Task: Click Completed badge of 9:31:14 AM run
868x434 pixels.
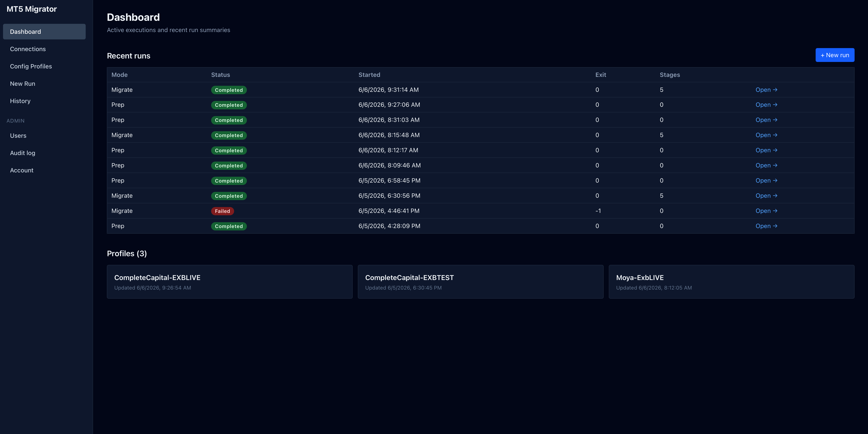Action: click(x=229, y=90)
